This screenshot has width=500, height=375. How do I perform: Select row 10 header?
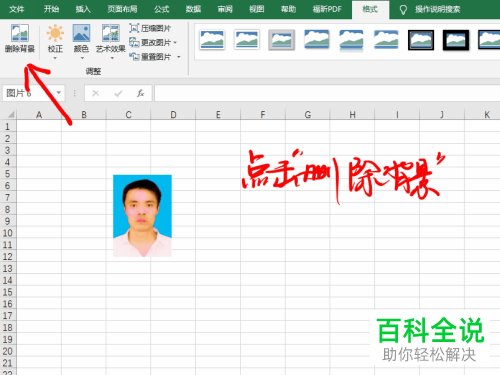click(8, 233)
